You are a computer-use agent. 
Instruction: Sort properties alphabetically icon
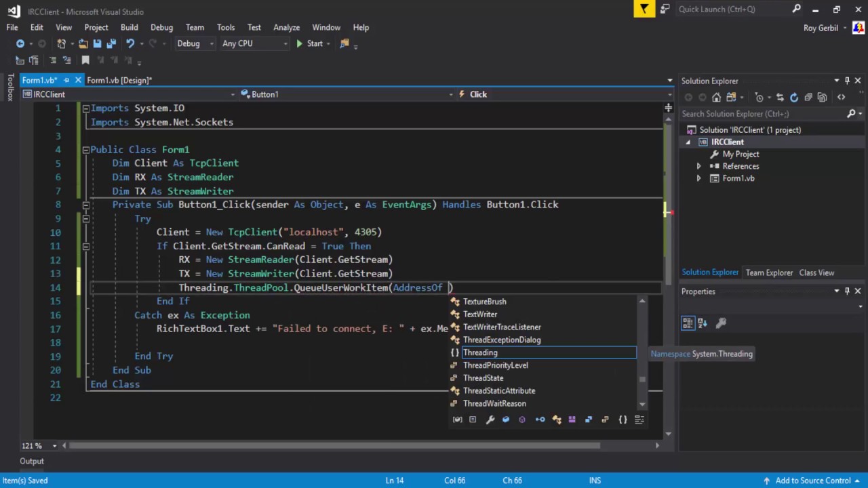pos(703,323)
